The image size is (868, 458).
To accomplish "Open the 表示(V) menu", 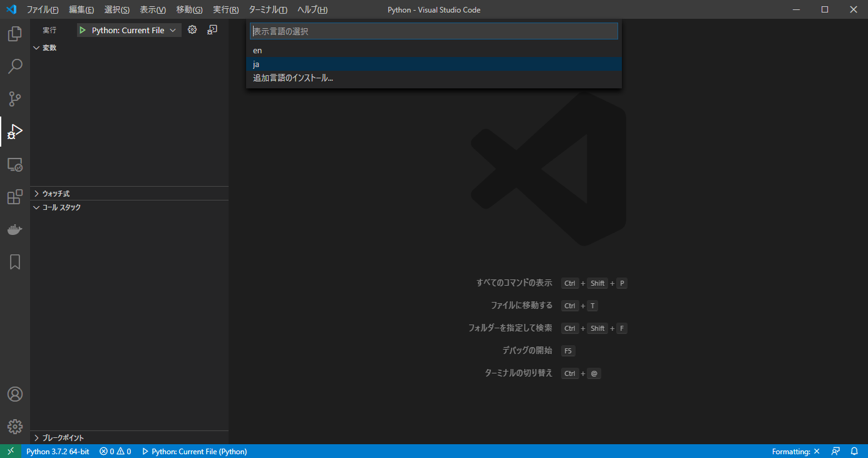I will pos(153,9).
